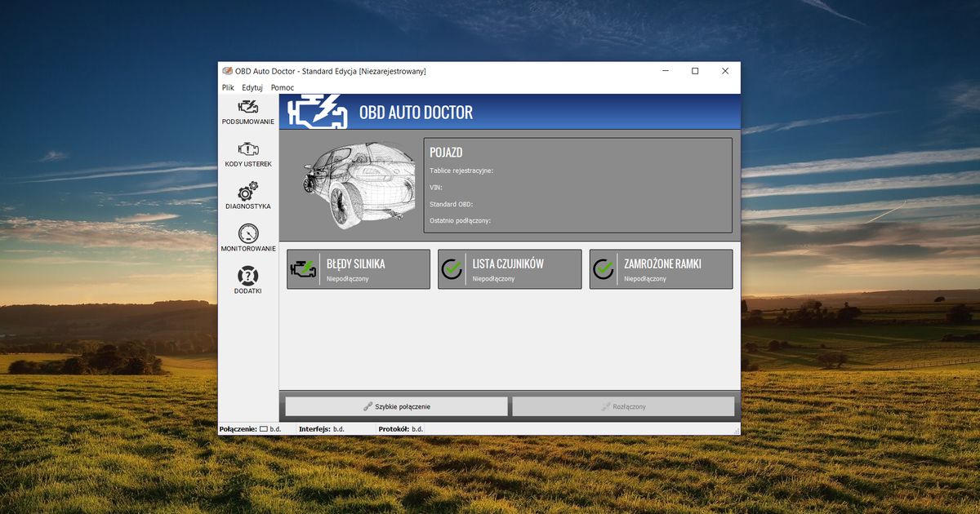
Task: Open the Podsumowanie engine icon
Action: coord(248,107)
